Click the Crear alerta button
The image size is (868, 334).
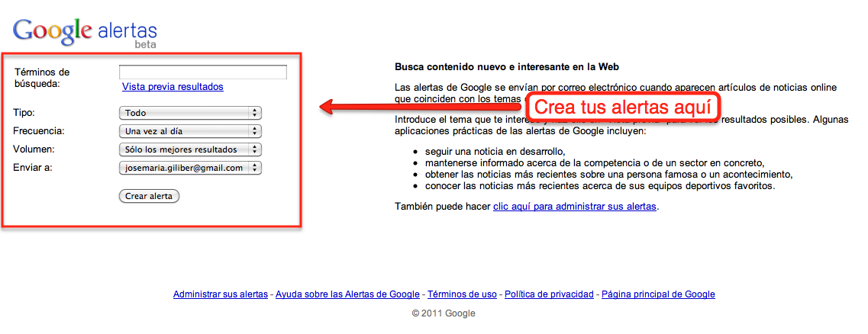tap(150, 196)
